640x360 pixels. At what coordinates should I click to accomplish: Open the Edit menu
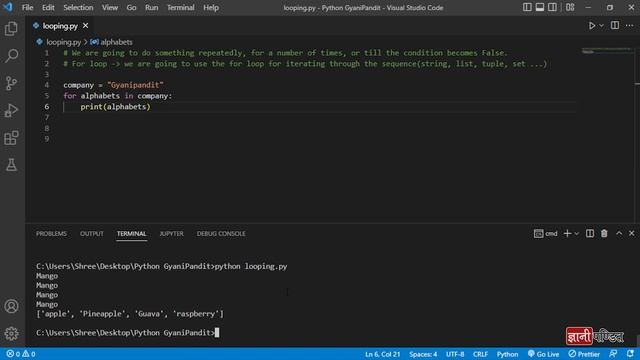click(x=48, y=7)
